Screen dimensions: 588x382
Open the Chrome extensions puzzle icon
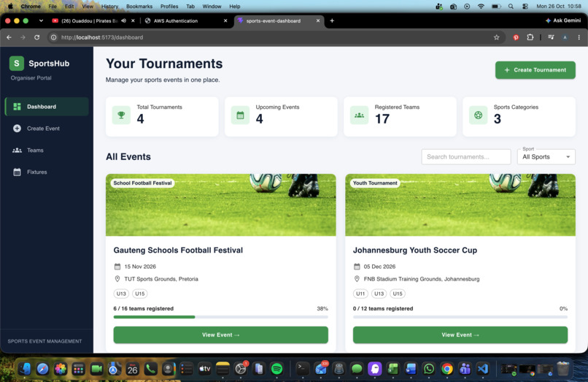(530, 37)
